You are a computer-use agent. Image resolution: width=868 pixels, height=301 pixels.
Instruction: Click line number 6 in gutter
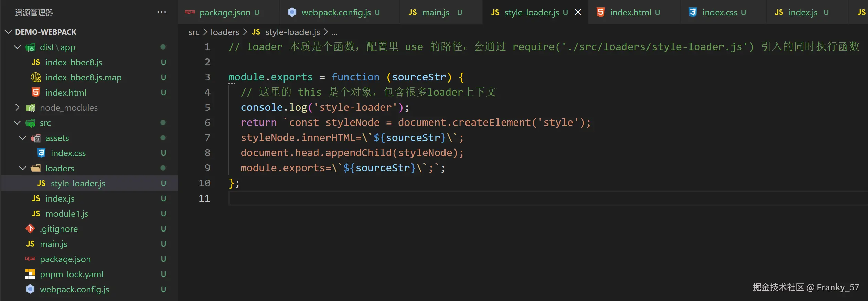coord(207,122)
